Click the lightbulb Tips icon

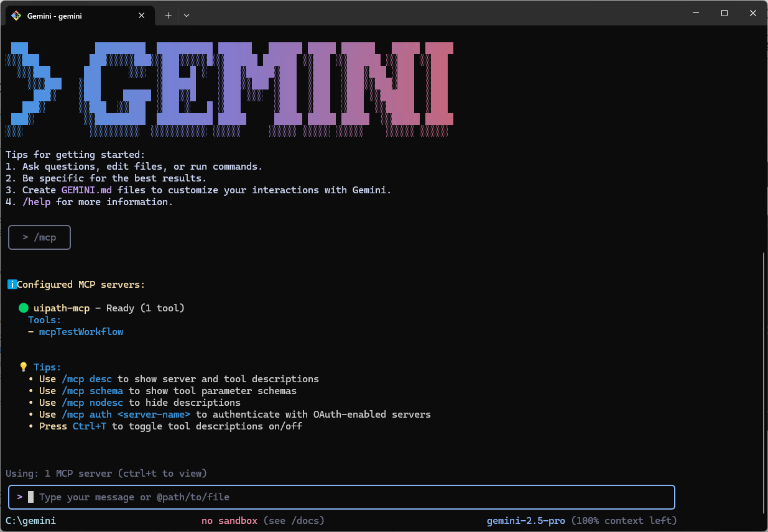click(x=24, y=367)
